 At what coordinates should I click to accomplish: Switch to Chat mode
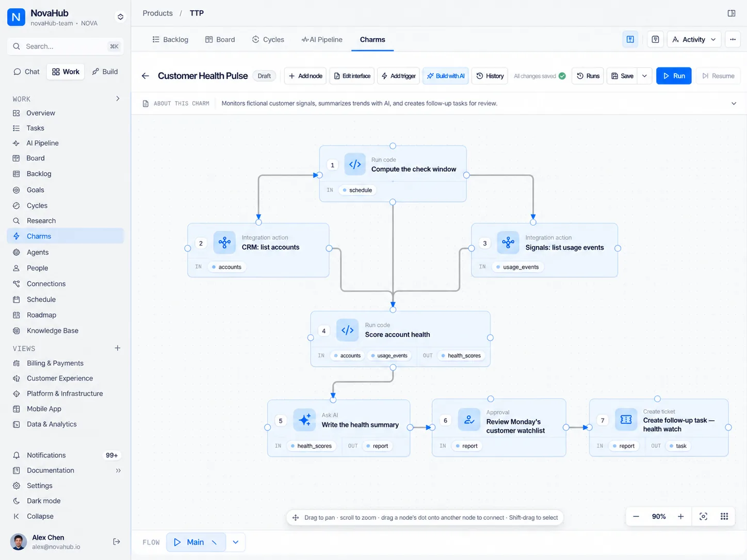(x=26, y=72)
